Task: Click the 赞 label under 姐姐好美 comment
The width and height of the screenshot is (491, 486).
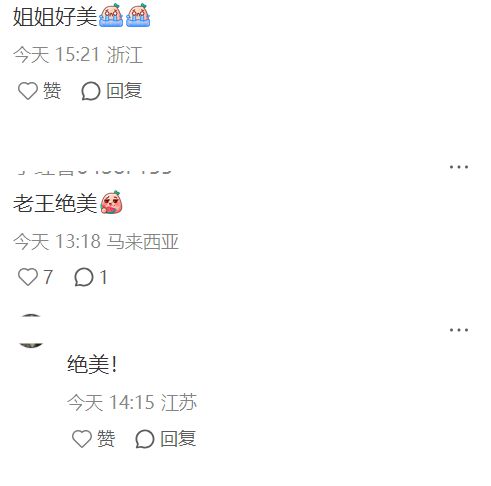Action: click(52, 91)
